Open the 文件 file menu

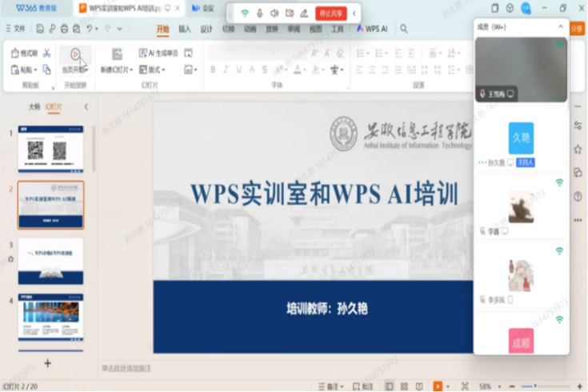coord(15,29)
